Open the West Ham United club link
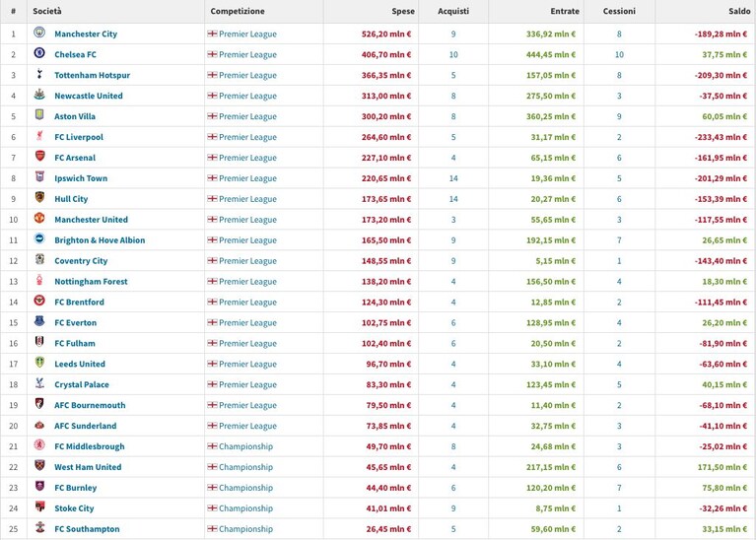Viewport: 756px width, 540px height. 88,467
